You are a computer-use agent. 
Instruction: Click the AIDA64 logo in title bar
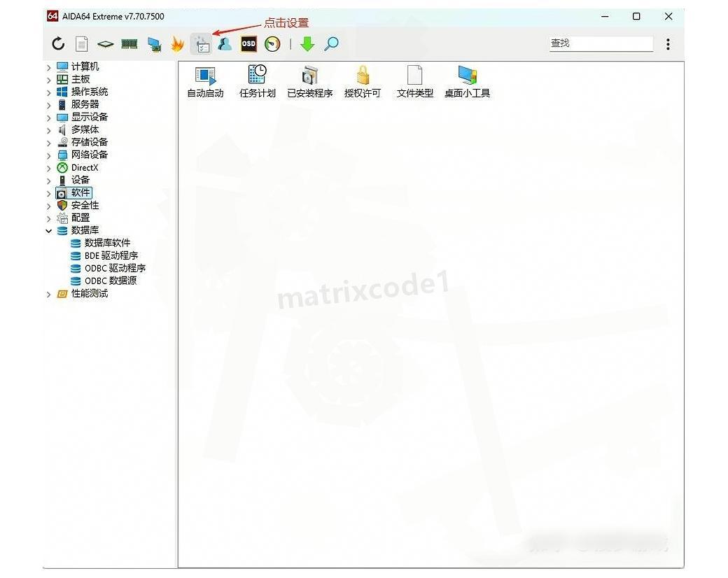pyautogui.click(x=52, y=16)
